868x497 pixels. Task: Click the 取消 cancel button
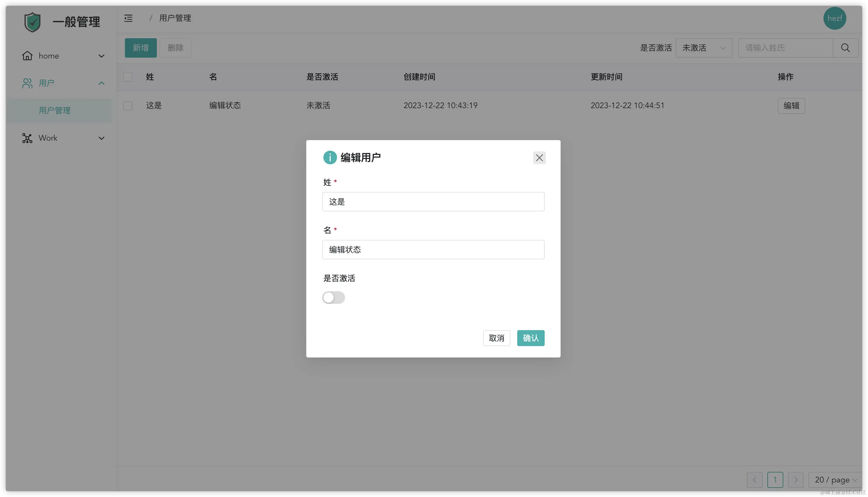click(x=496, y=338)
